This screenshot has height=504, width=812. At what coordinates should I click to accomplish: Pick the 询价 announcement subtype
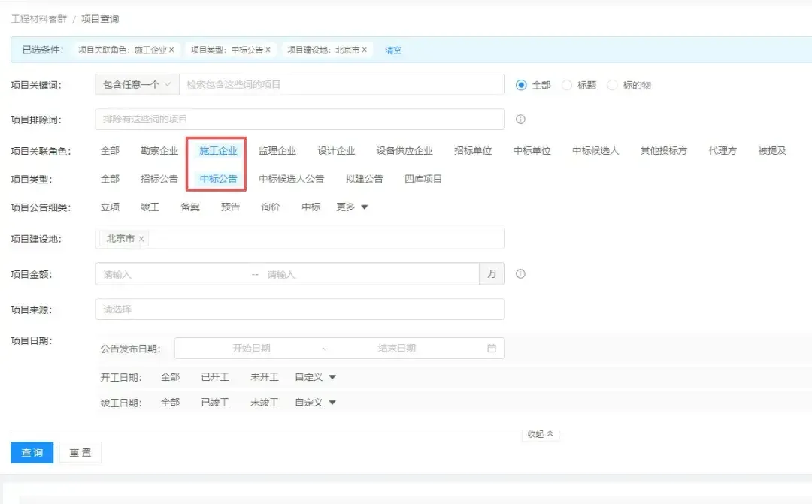coord(271,207)
